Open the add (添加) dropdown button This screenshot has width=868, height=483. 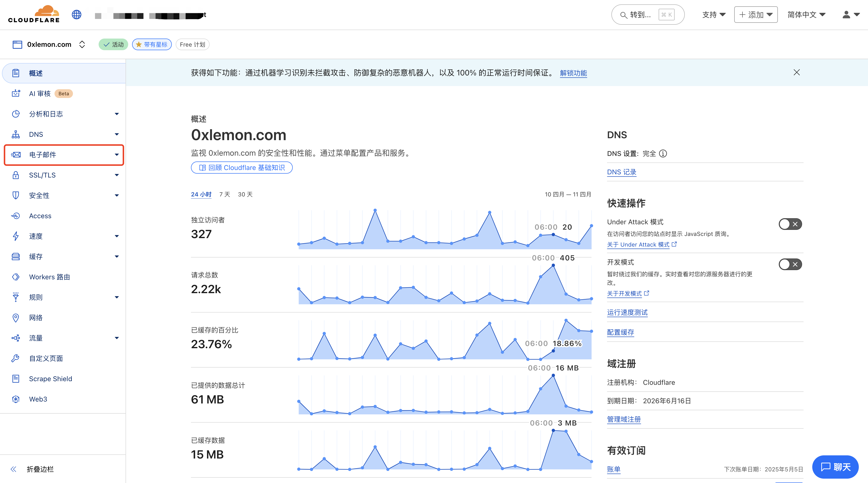pos(756,15)
